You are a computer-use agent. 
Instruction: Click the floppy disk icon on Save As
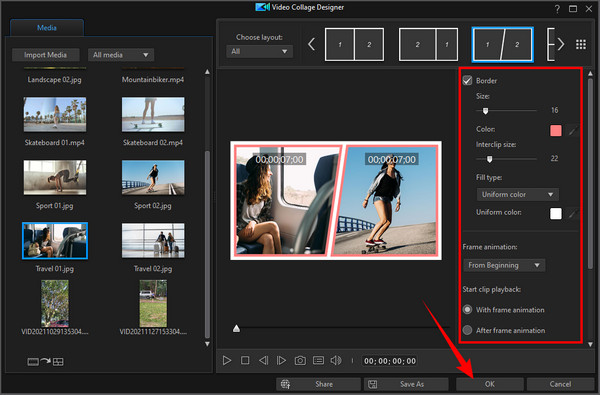373,384
